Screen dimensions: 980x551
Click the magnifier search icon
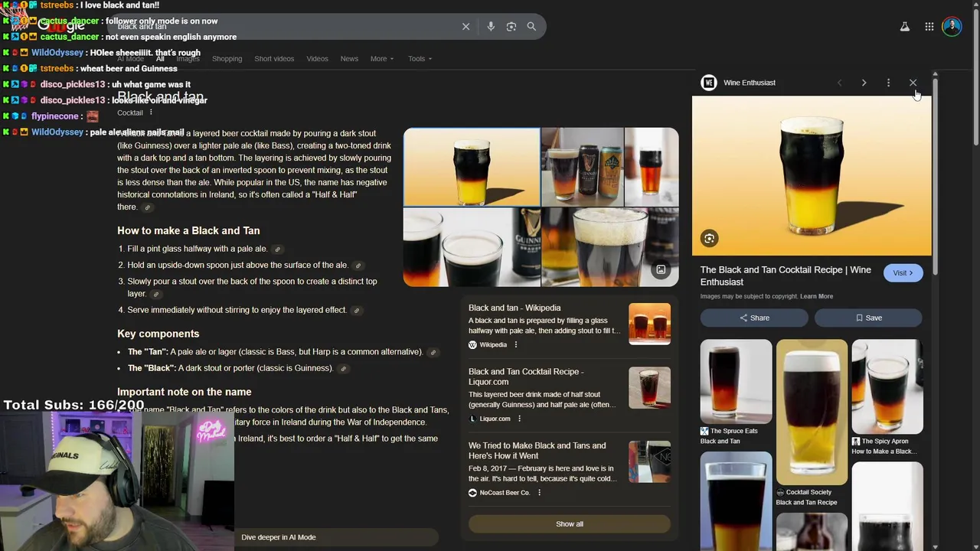[x=531, y=27]
